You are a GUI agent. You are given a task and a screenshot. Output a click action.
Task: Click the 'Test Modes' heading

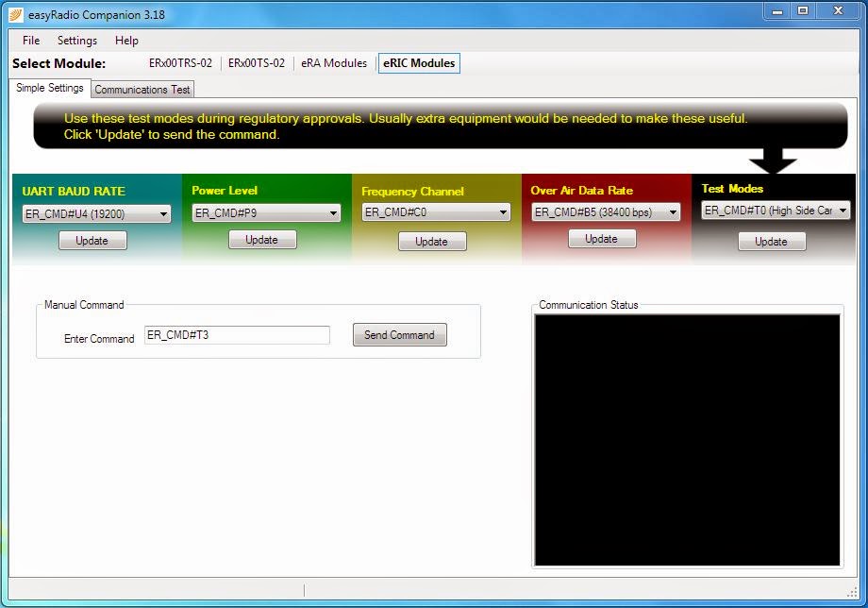[x=732, y=189]
